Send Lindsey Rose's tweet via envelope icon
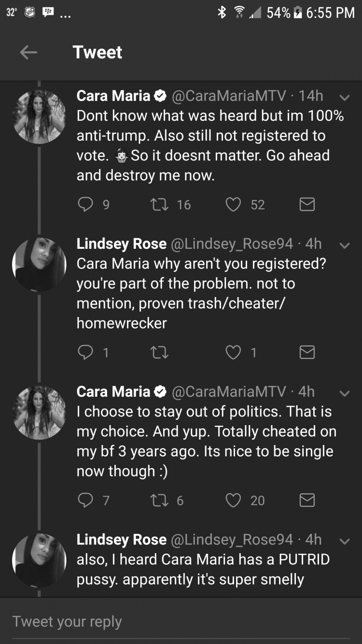The image size is (362, 644). pyautogui.click(x=307, y=353)
